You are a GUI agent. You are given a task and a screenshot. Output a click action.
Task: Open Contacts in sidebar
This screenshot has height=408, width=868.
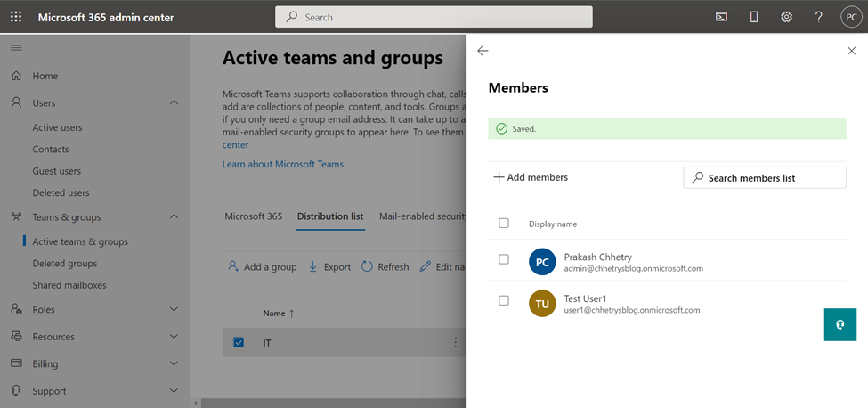tap(51, 150)
